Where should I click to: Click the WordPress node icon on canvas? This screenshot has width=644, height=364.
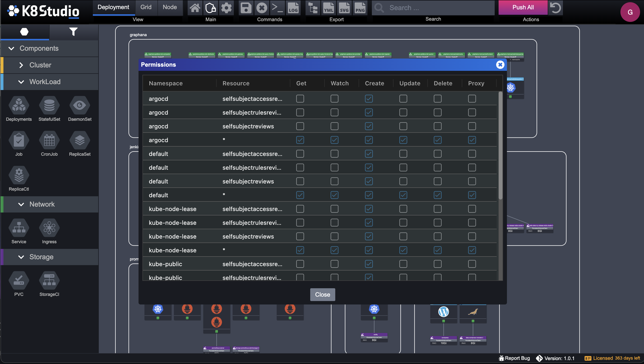point(444,312)
